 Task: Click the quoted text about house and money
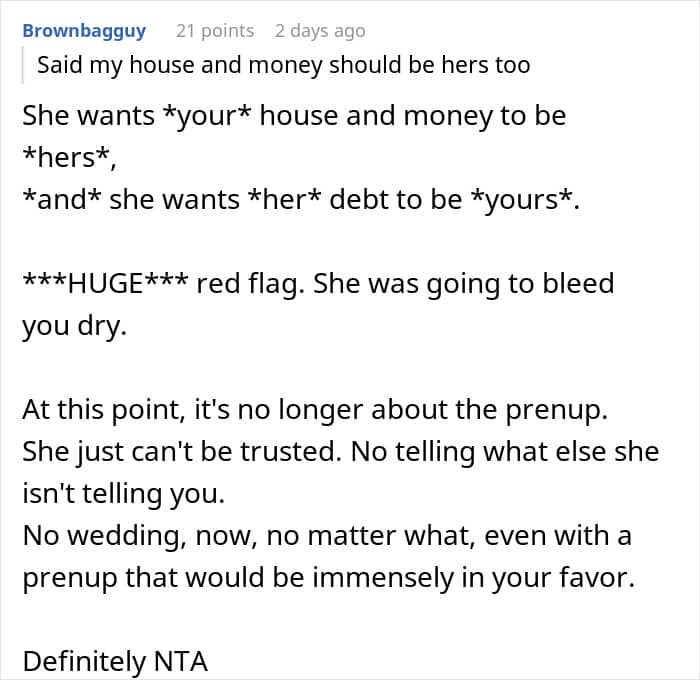pos(283,66)
